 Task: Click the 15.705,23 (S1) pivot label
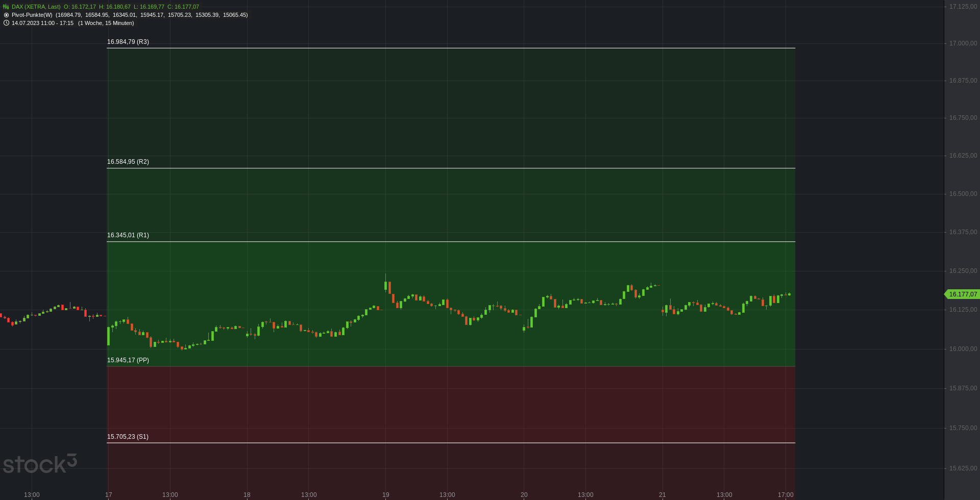(x=128, y=437)
